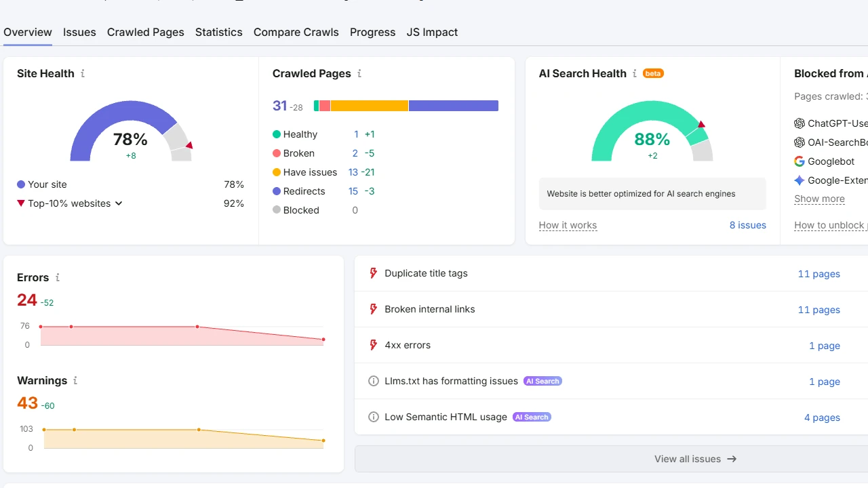Screen dimensions: 868x488
Task: Click the Google-Extended sparkle icon
Action: 800,180
